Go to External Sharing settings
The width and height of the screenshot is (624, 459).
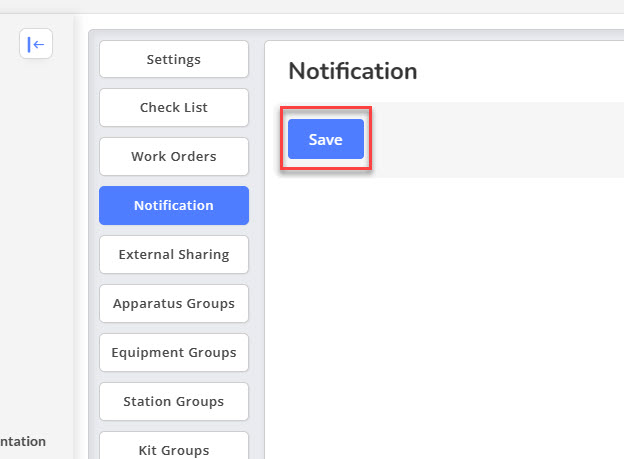point(174,254)
